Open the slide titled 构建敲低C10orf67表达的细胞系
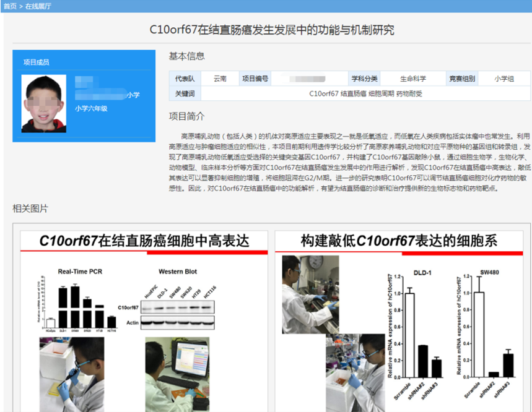Viewport: 532px width, 412px height. point(399,241)
